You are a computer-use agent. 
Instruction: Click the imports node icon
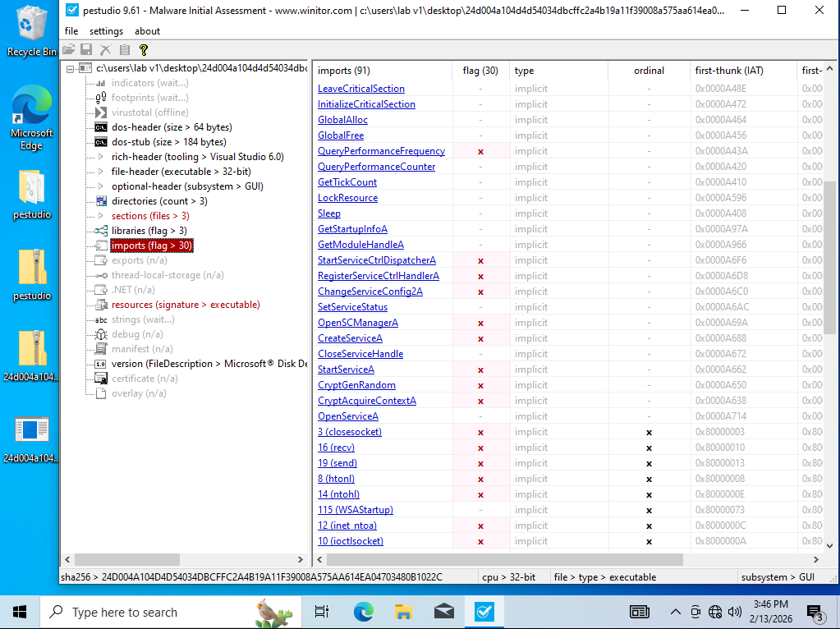[101, 246]
